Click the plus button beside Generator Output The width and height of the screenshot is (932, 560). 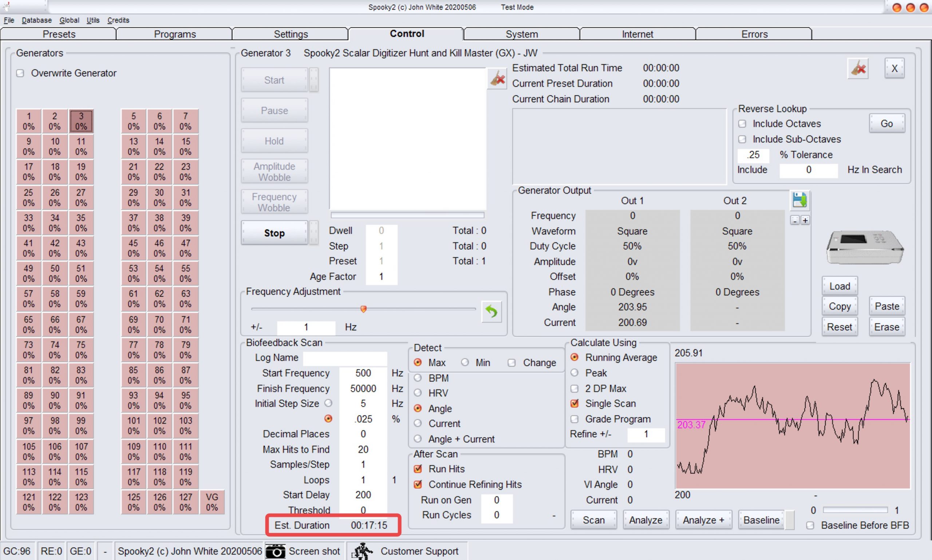pyautogui.click(x=805, y=220)
